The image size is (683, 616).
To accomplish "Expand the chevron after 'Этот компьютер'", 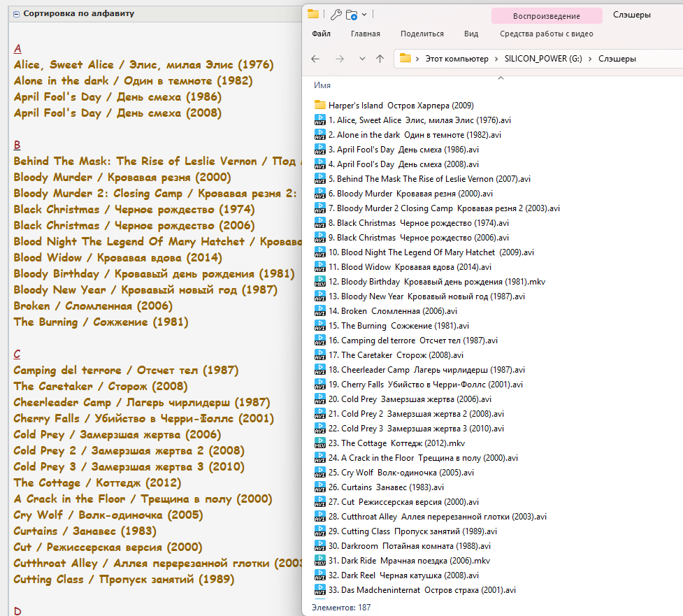I will pos(496,59).
